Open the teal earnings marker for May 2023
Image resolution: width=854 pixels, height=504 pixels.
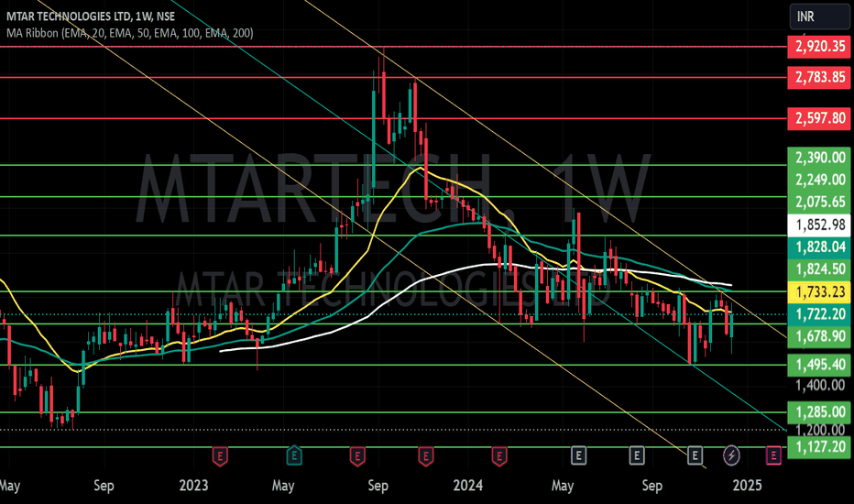pyautogui.click(x=294, y=455)
